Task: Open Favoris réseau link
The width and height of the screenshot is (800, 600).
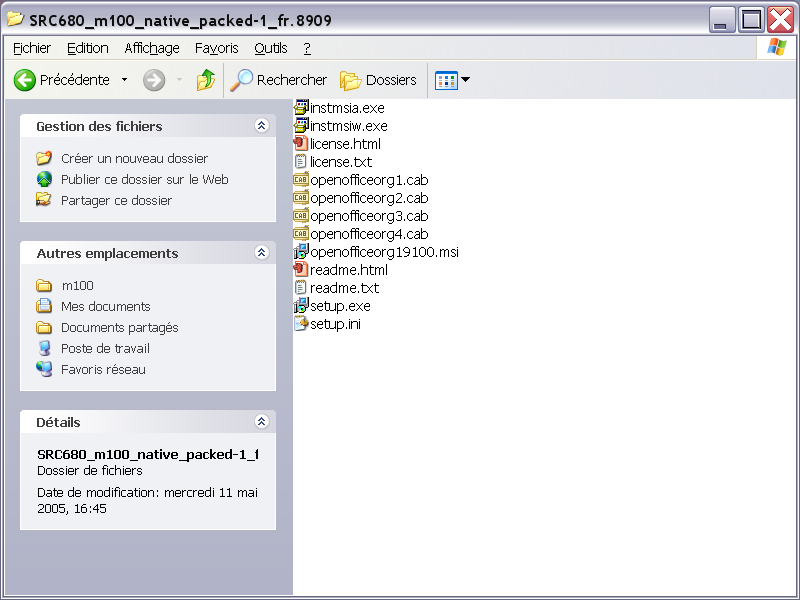Action: tap(103, 369)
